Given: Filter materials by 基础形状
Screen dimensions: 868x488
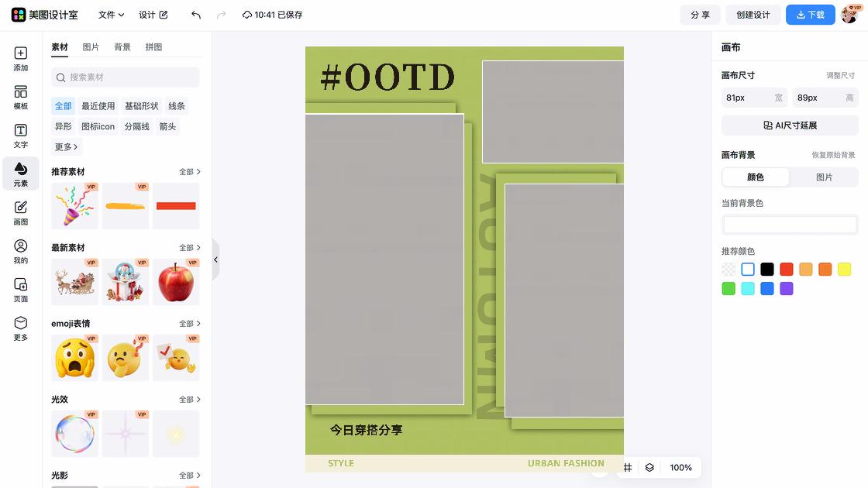Looking at the screenshot, I should (x=141, y=105).
